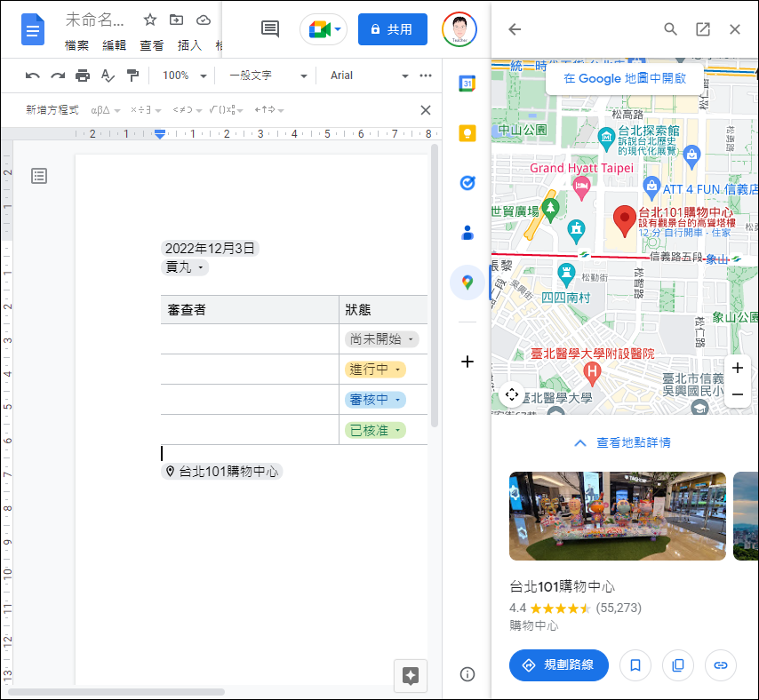Click 在 Google 地圖中開啟 button
The width and height of the screenshot is (759, 700).
point(625,78)
